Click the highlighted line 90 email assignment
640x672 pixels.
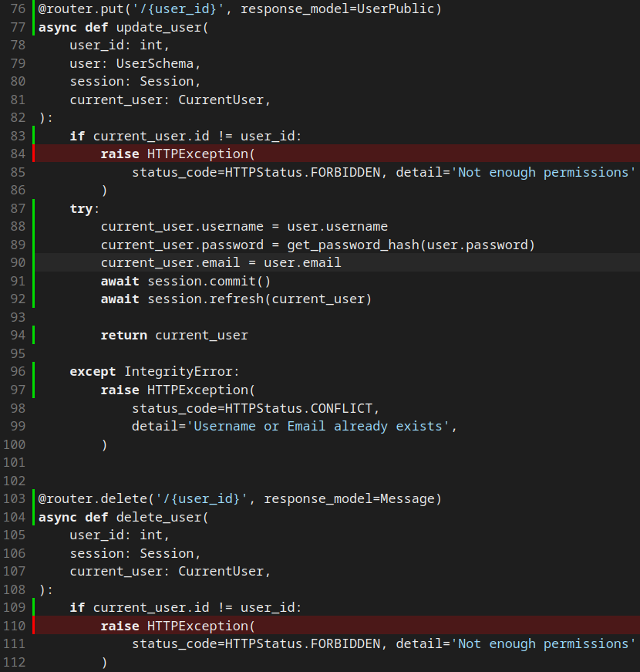[x=221, y=262]
